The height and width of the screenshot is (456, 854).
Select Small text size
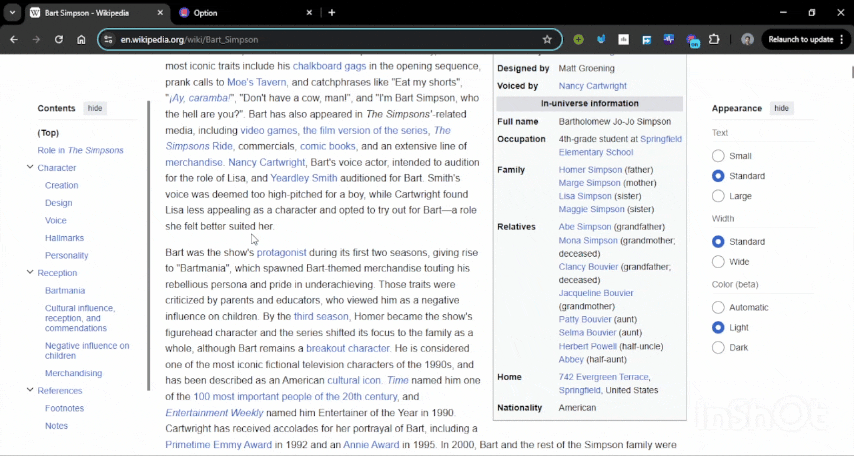[718, 156]
